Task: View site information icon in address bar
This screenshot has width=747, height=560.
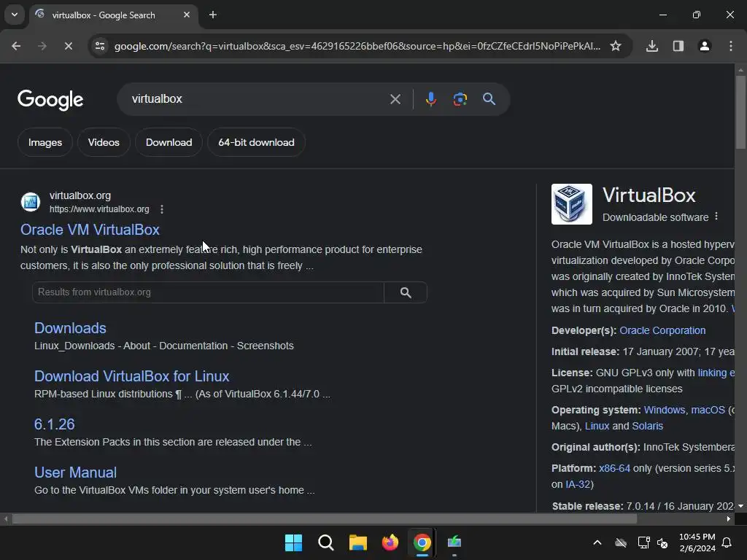Action: click(100, 46)
